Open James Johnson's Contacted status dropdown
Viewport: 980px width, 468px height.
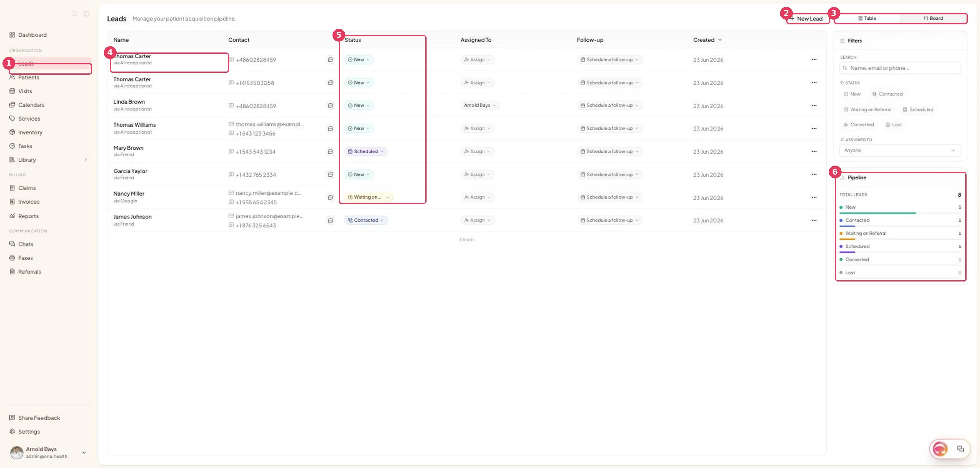366,220
